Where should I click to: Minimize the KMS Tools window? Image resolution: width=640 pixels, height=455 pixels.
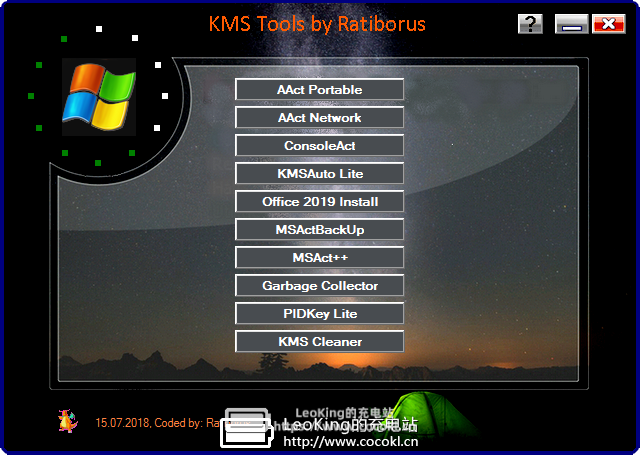click(x=571, y=24)
